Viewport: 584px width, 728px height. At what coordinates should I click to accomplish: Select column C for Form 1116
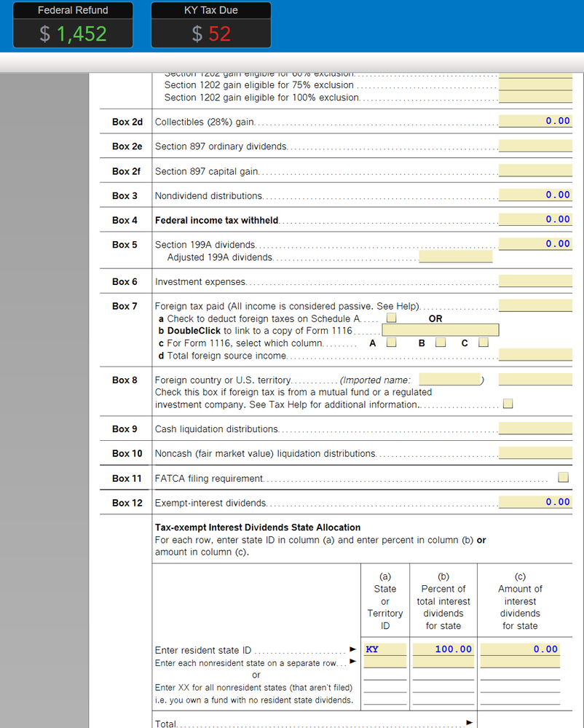483,343
